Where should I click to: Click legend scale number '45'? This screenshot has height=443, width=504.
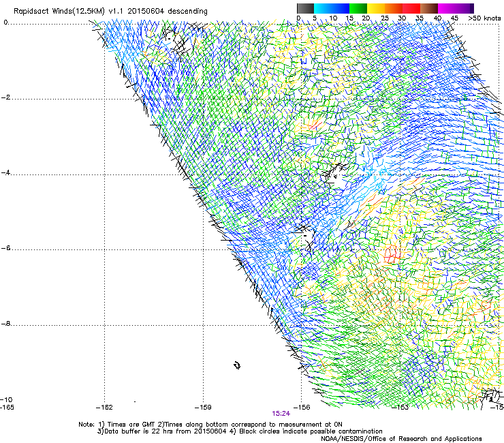(454, 18)
